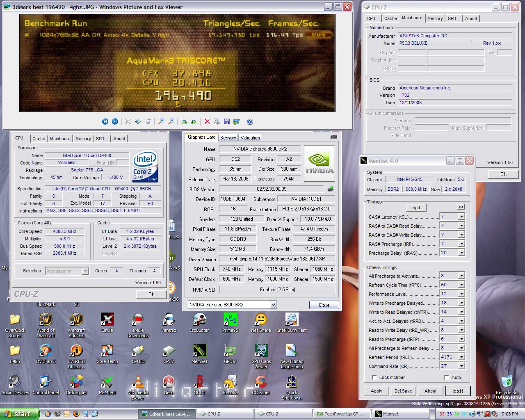
Task: Click the 3dMark benchmark image thumbnail
Action: pyautogui.click(x=177, y=63)
